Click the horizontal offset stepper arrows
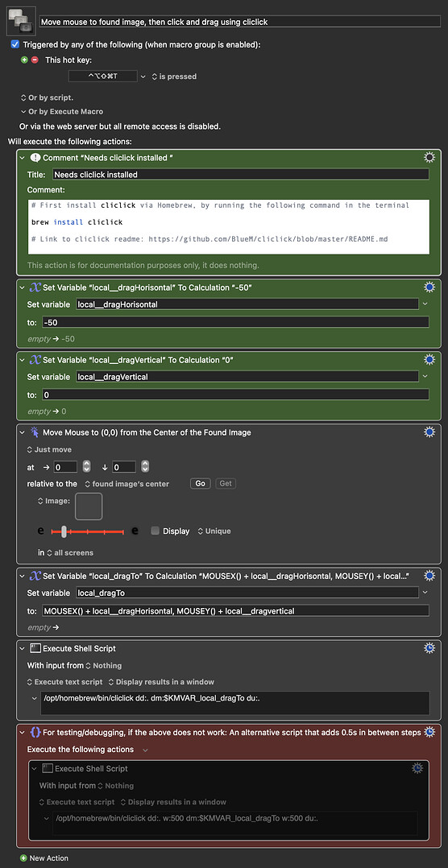The height and width of the screenshot is (868, 448). click(86, 467)
